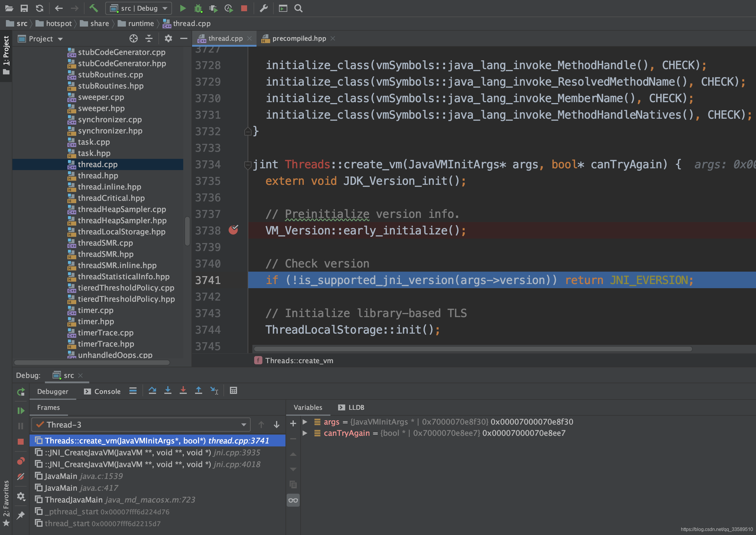756x535 pixels.
Task: Toggle breakpoint on line 3738
Action: [233, 230]
